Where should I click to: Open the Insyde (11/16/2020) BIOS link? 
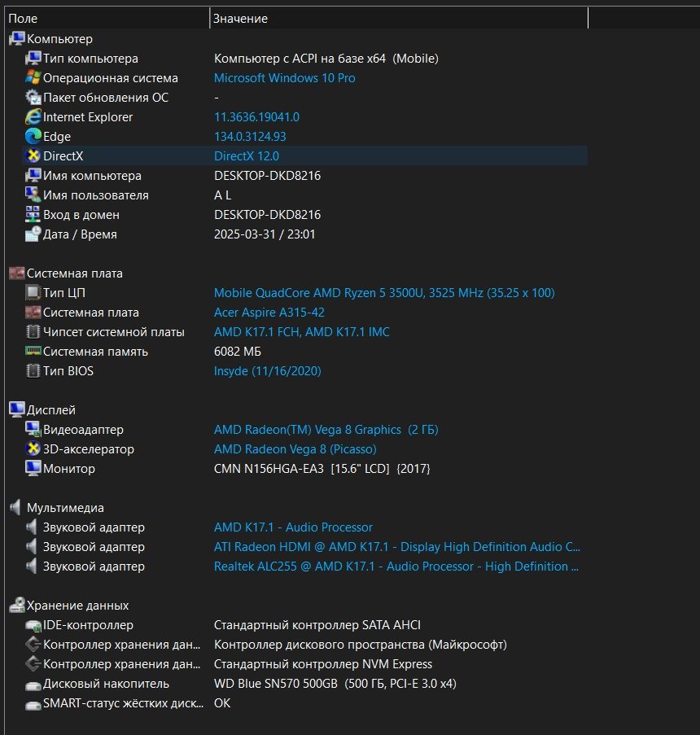click(x=267, y=371)
